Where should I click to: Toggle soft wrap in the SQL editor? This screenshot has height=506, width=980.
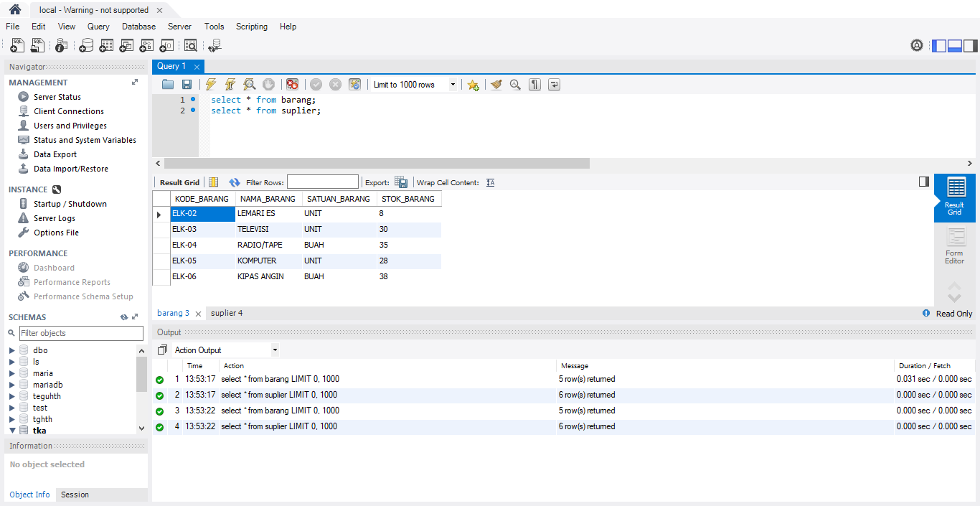[553, 84]
